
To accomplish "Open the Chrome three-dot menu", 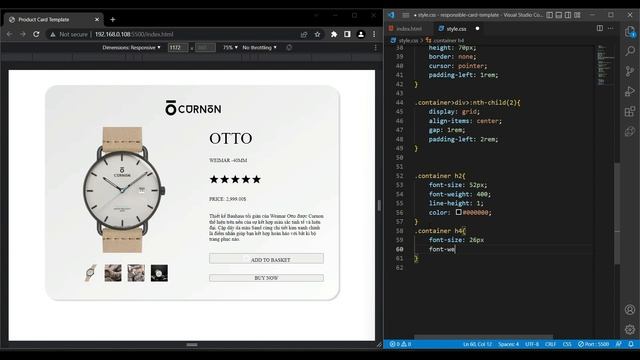I will click(374, 34).
